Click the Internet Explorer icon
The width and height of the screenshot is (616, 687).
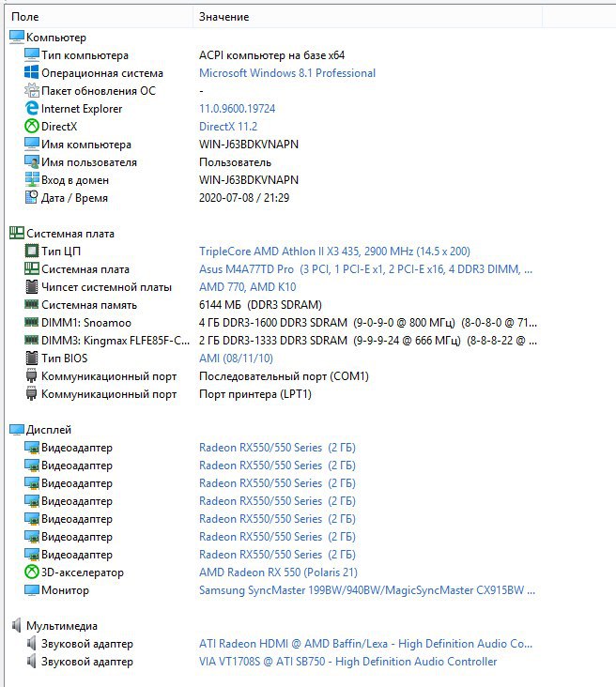coord(32,108)
